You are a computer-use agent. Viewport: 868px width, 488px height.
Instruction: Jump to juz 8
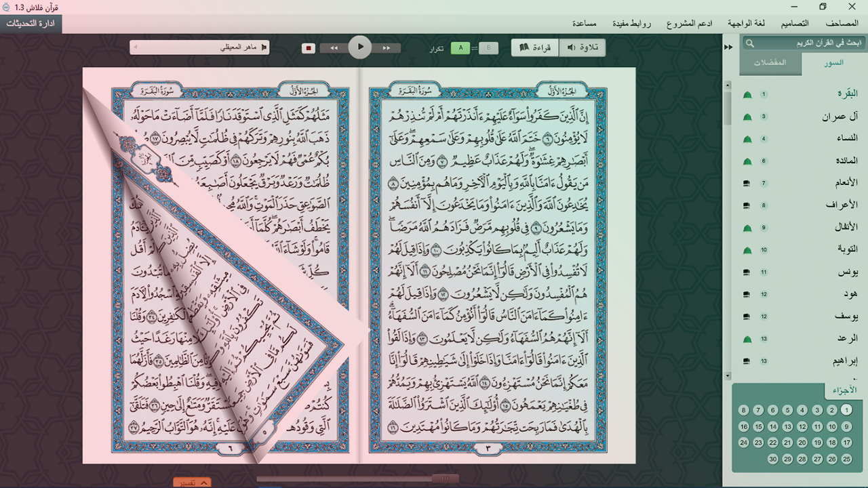click(744, 410)
